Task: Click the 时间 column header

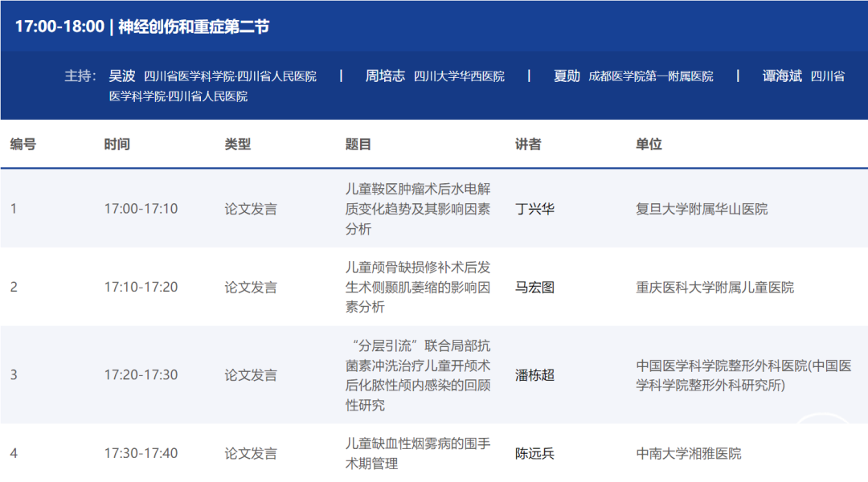Action: 117,145
